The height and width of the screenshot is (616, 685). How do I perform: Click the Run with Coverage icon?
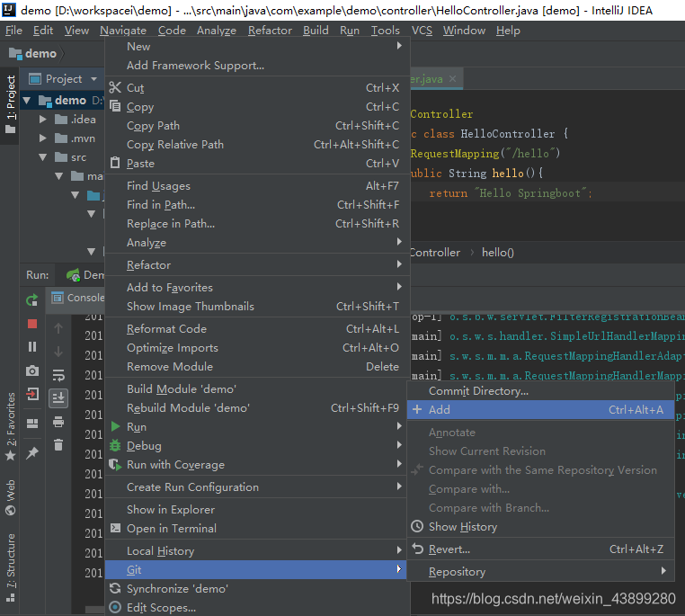click(115, 464)
